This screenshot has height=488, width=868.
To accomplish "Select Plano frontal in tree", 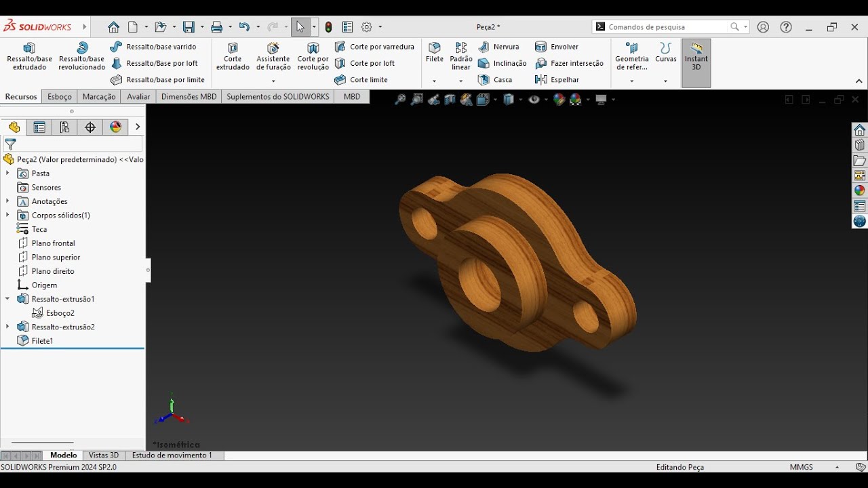I will tap(46, 243).
